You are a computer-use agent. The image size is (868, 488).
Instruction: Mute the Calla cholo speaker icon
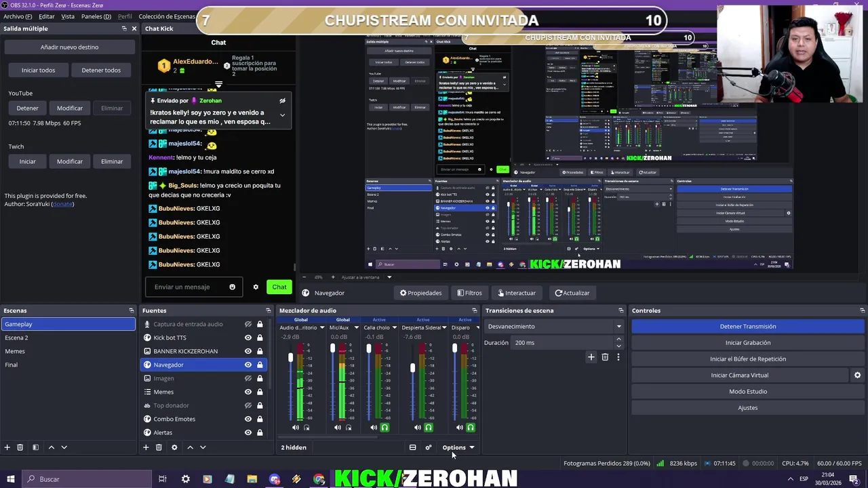pos(374,428)
